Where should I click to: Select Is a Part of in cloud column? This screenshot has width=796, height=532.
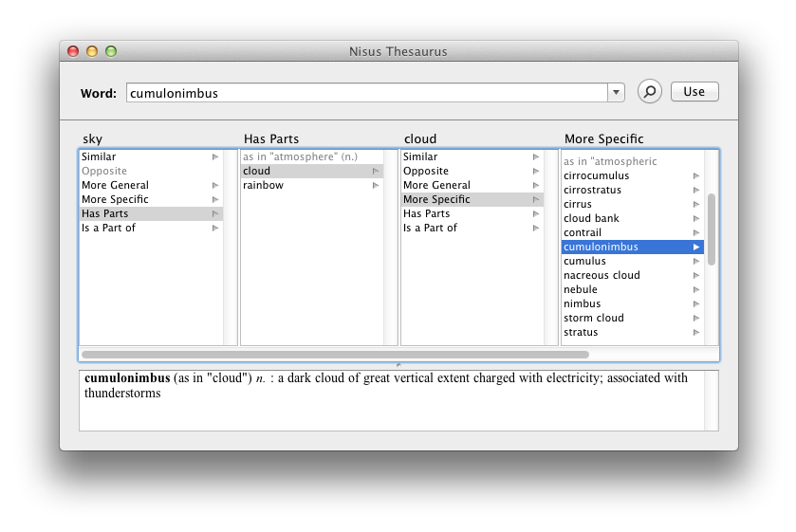[472, 228]
